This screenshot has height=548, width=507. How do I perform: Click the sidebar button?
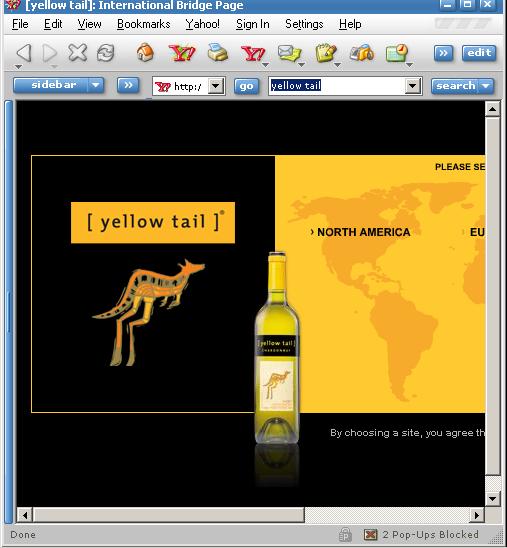pos(51,85)
